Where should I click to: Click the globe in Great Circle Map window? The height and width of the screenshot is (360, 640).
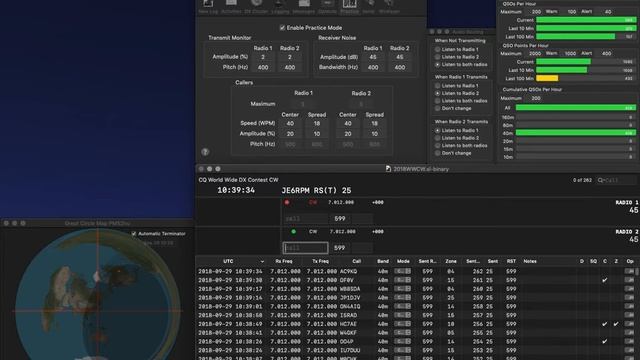click(98, 296)
